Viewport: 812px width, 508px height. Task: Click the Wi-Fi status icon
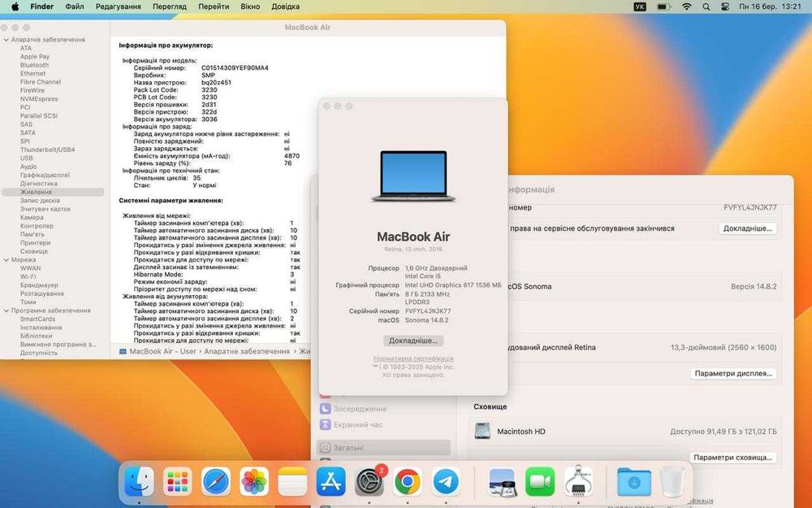[687, 7]
